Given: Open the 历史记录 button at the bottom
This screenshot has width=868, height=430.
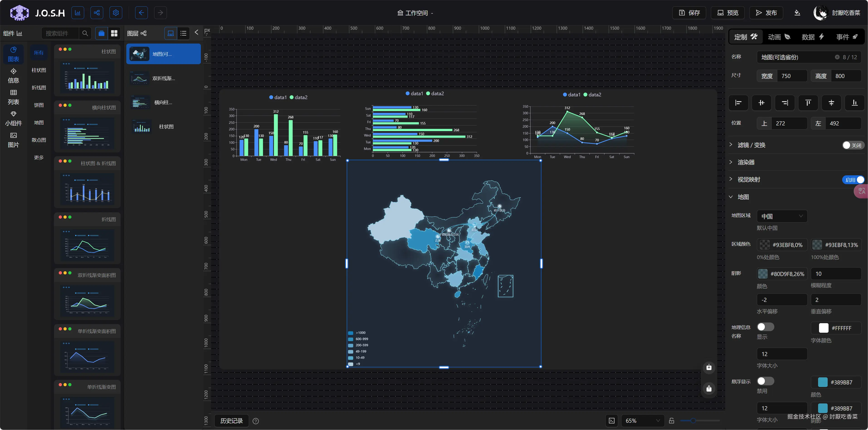Looking at the screenshot, I should 231,420.
